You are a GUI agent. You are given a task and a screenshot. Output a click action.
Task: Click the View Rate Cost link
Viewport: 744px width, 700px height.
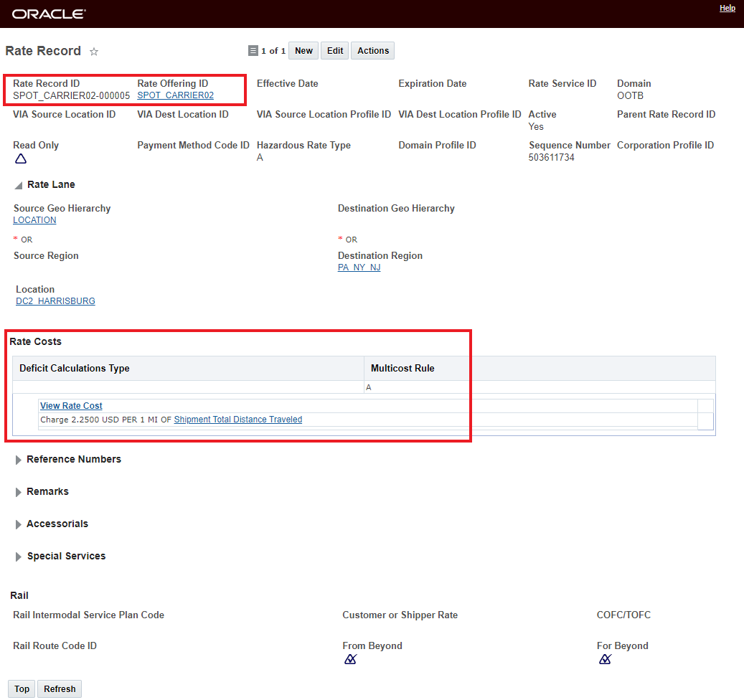71,406
